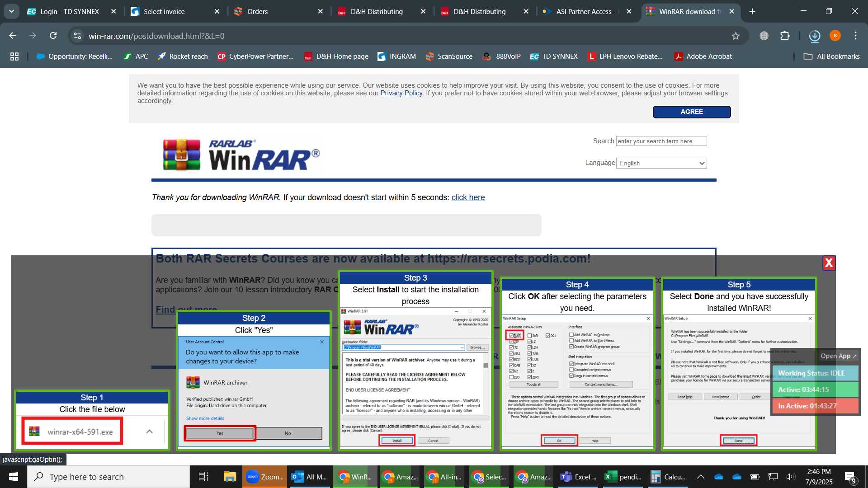Open the APC bookmark
This screenshot has width=868, height=488.
click(x=136, y=56)
